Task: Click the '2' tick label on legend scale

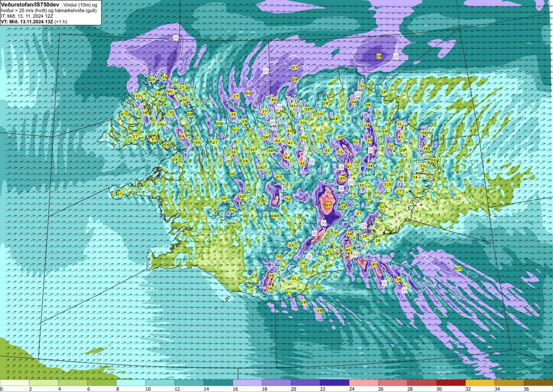Action: tap(30, 389)
